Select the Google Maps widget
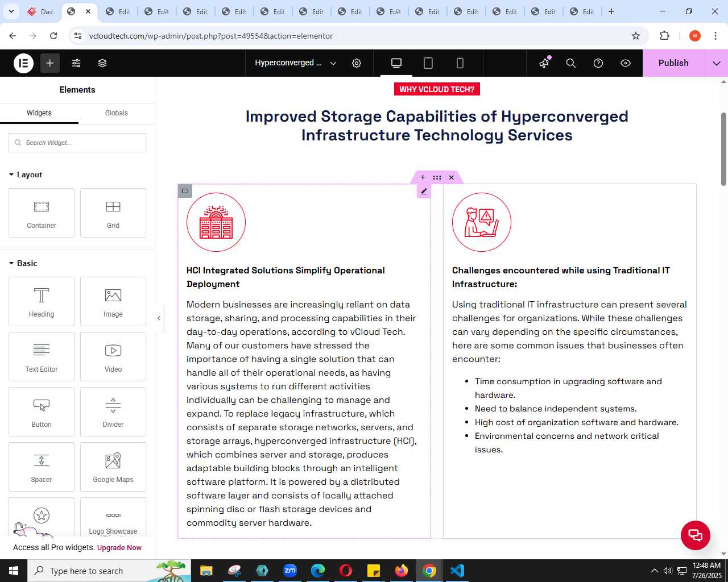 (x=113, y=467)
